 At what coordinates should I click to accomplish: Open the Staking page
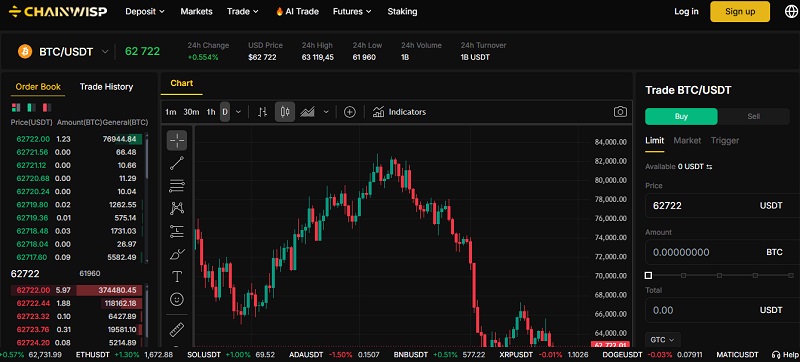[x=402, y=11]
